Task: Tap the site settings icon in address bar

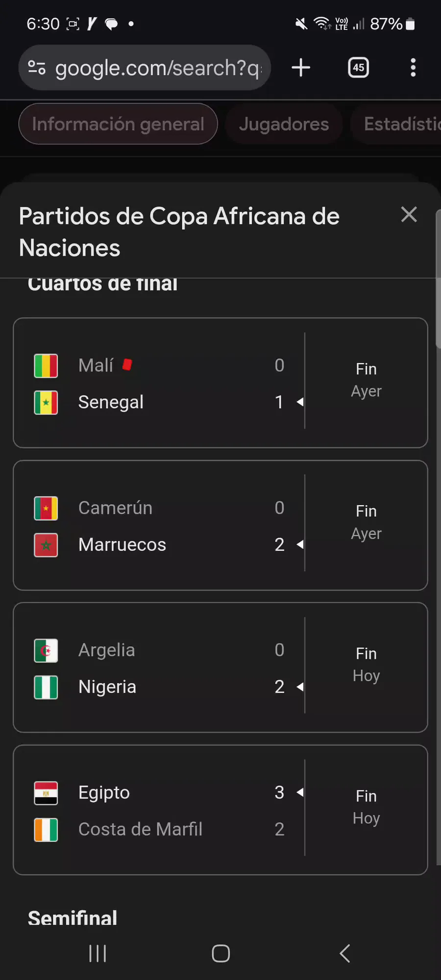Action: tap(37, 68)
